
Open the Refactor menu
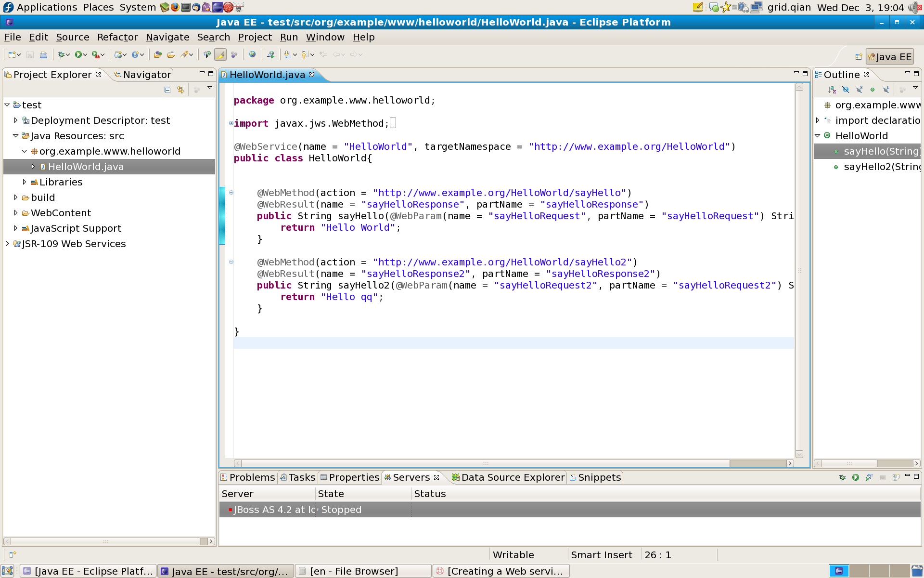(117, 37)
